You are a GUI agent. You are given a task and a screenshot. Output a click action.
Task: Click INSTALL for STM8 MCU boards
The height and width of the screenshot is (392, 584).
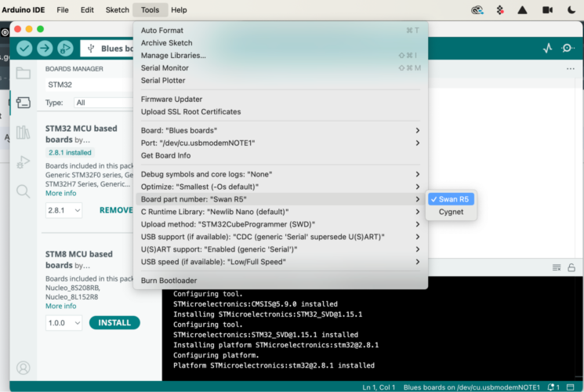point(114,322)
